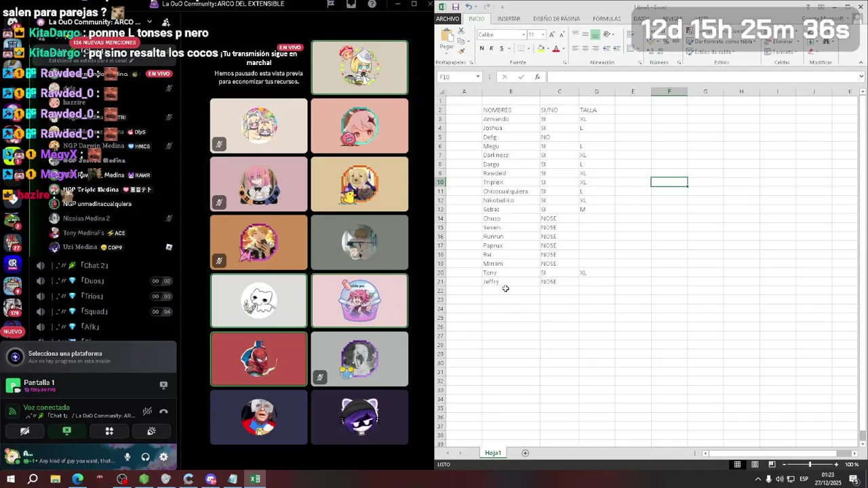Open the ARCHIVO tab

[x=448, y=18]
